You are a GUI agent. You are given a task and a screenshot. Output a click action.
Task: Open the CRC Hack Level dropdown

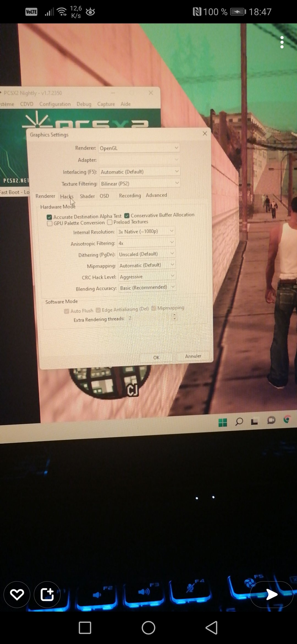click(x=147, y=277)
